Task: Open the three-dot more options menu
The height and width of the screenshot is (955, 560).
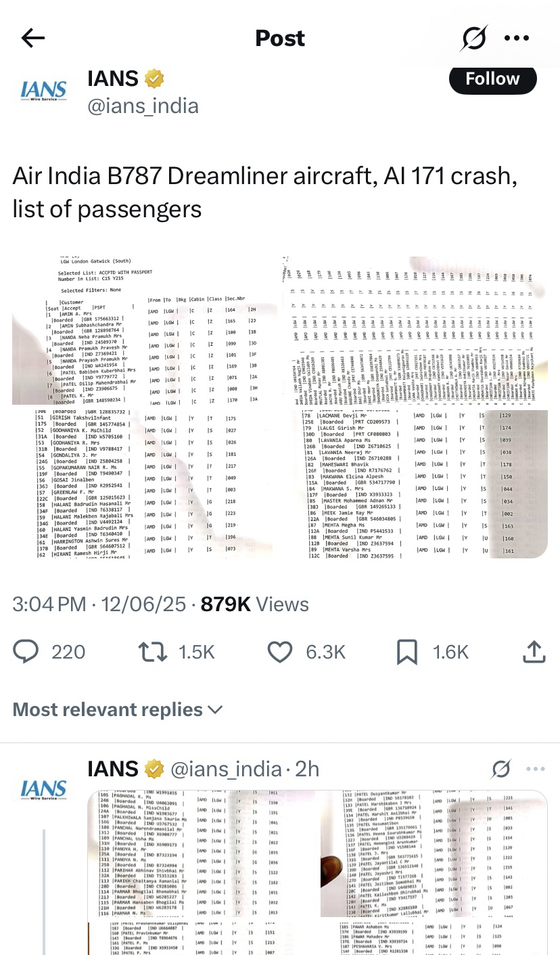Action: 517,39
